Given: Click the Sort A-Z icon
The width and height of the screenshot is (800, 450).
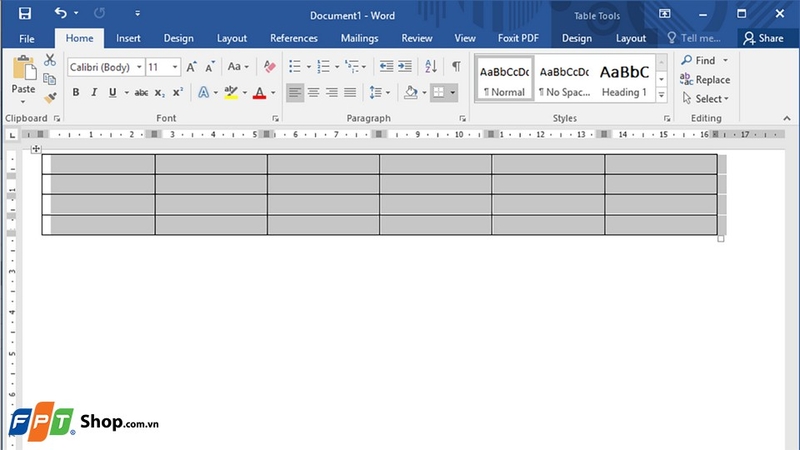Looking at the screenshot, I should tap(431, 67).
